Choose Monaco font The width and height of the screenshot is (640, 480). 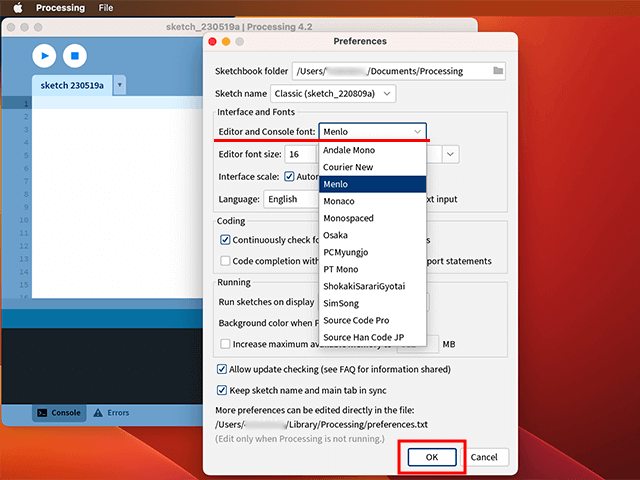[373, 201]
